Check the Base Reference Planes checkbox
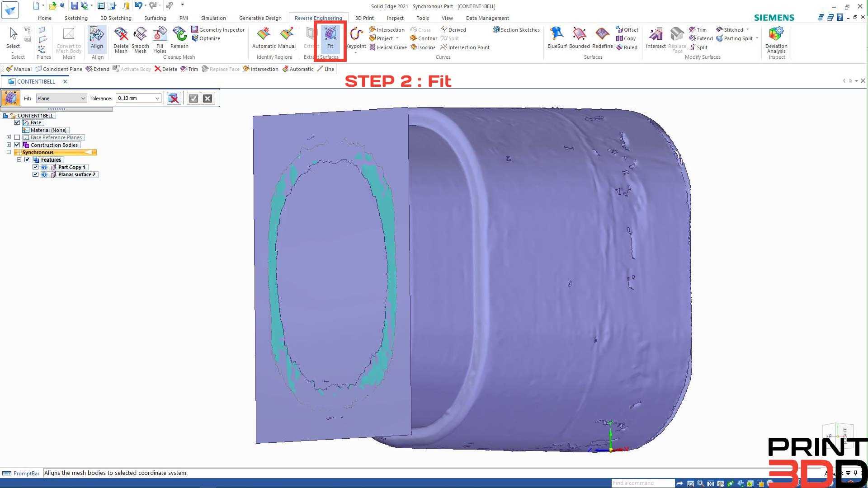 click(x=17, y=137)
